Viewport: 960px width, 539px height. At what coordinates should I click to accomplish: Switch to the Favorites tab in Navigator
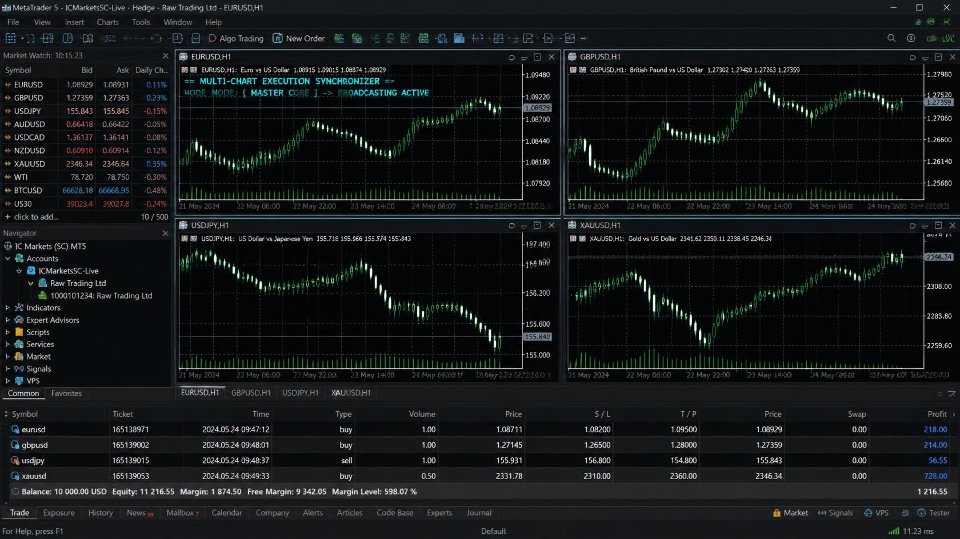[66, 393]
